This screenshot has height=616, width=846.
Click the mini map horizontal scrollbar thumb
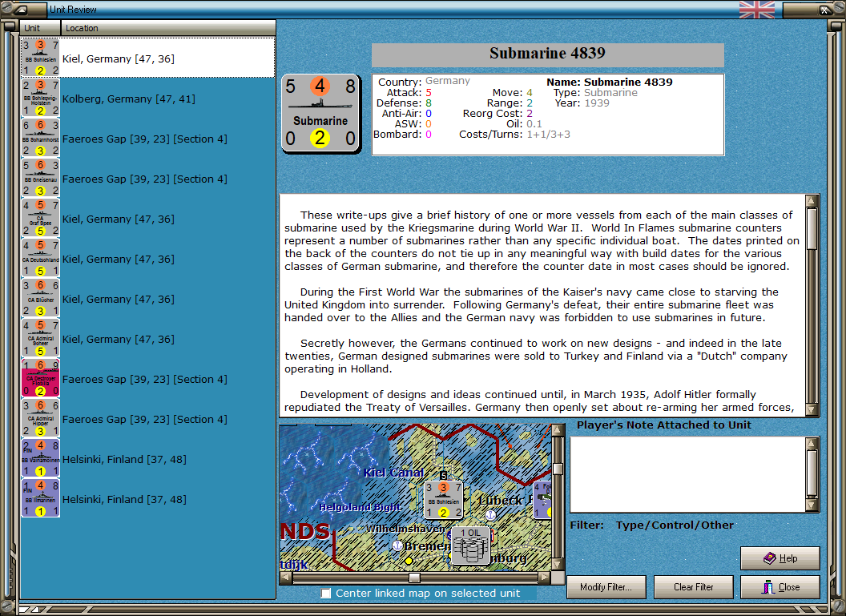point(414,578)
